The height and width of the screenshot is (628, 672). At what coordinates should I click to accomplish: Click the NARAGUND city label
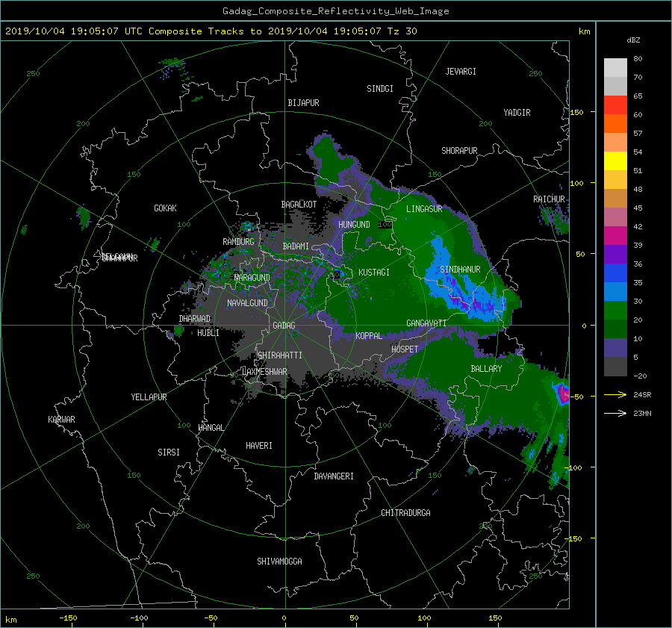pos(252,278)
